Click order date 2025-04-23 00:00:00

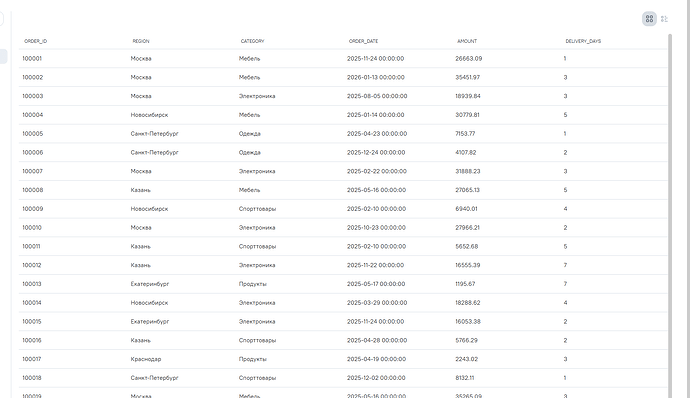(377, 134)
